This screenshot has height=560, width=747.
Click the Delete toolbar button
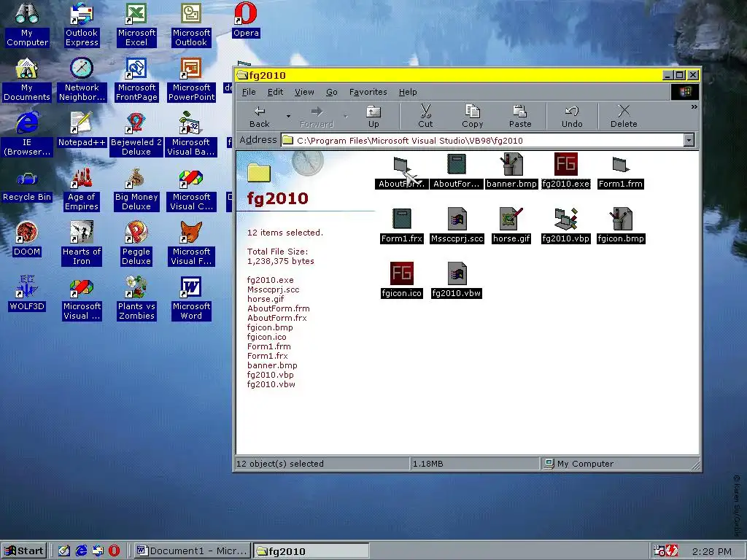624,117
